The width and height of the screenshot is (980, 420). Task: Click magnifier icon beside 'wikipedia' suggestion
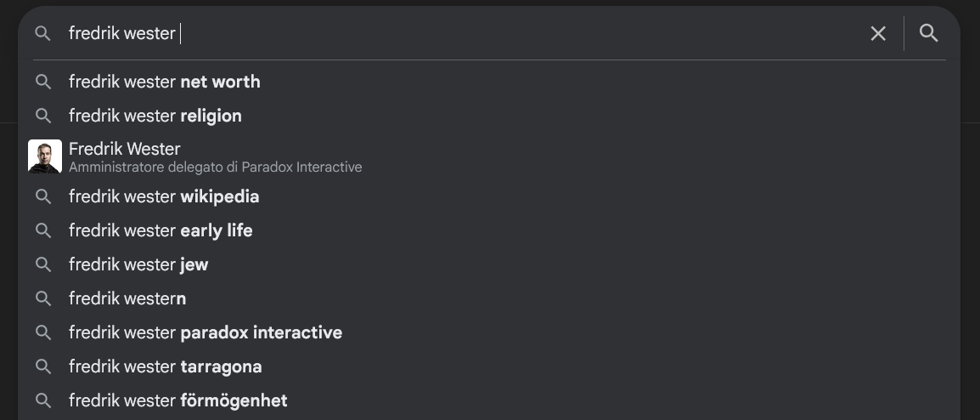point(43,196)
